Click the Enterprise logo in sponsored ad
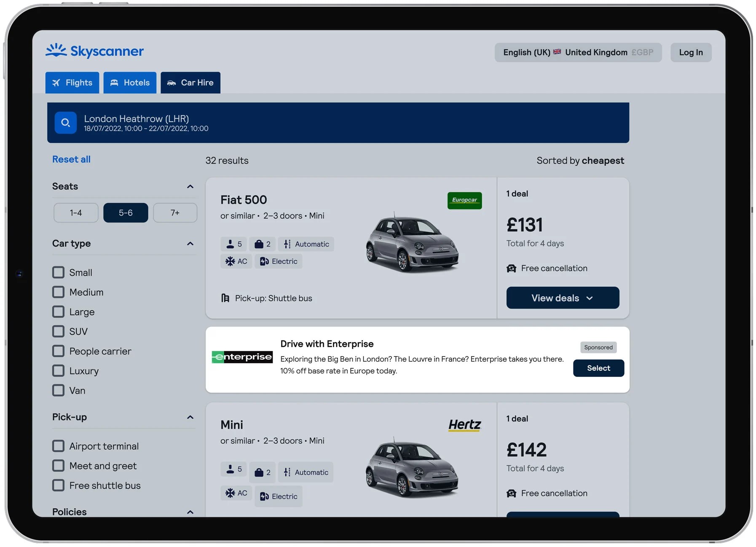This screenshot has height=547, width=756. tap(242, 357)
